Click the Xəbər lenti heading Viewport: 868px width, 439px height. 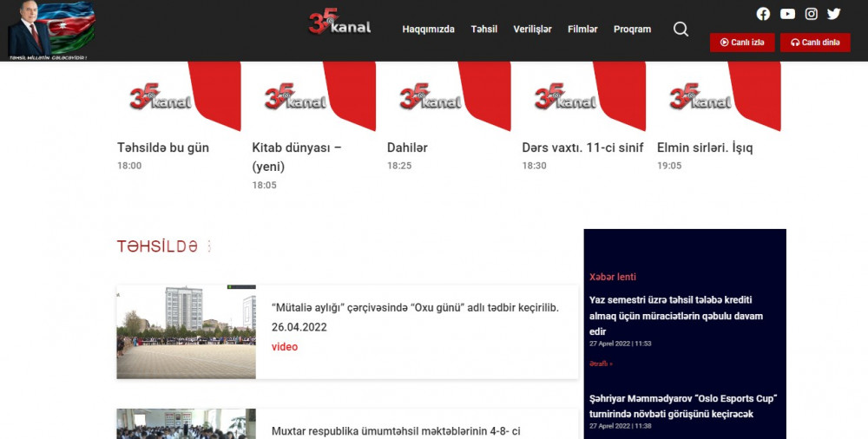[613, 277]
